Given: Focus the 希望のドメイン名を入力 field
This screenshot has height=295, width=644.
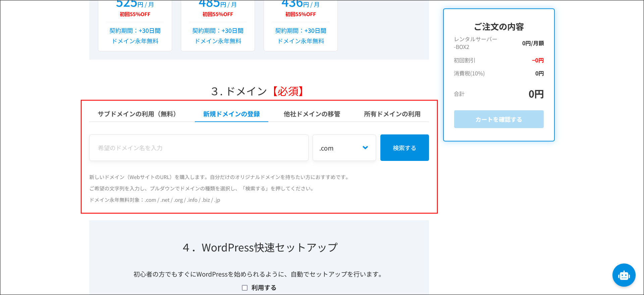Looking at the screenshot, I should [199, 148].
